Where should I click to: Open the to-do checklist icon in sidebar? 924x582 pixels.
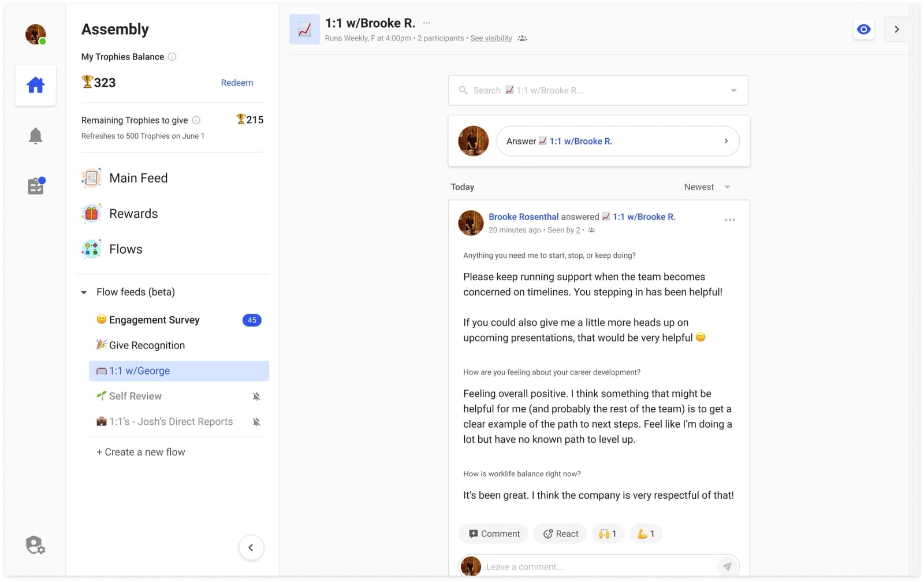pyautogui.click(x=35, y=185)
